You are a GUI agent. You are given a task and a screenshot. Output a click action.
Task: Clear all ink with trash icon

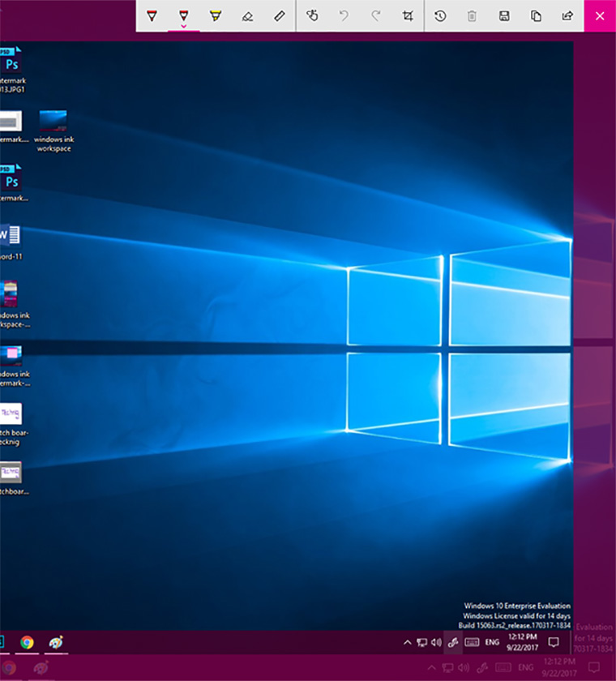pos(472,16)
